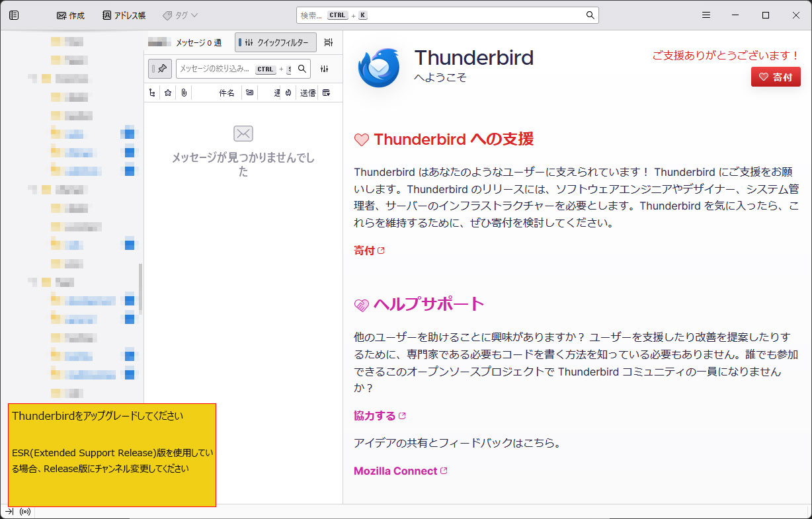The width and height of the screenshot is (812, 519).
Task: Sort by the thread column icon
Action: [152, 93]
